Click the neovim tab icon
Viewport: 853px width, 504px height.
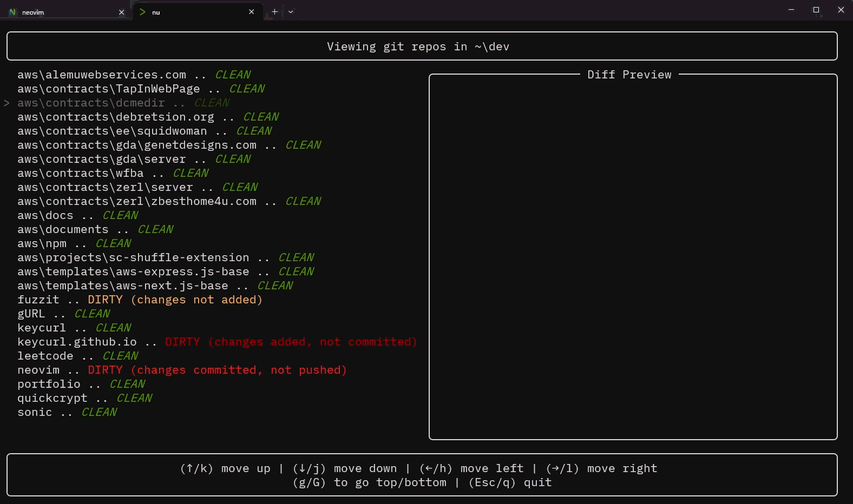click(x=12, y=12)
